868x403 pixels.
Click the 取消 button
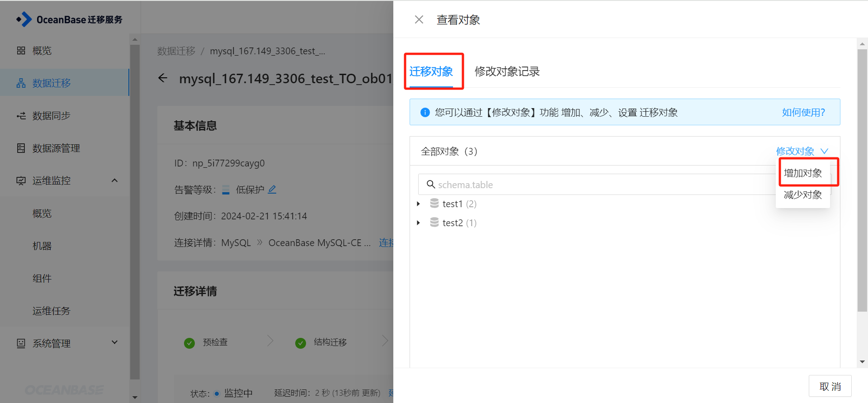point(830,386)
